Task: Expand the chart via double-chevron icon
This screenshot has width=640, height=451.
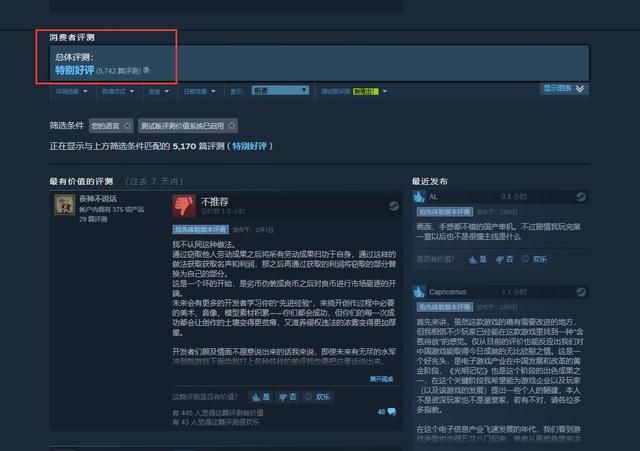Action: (x=580, y=89)
